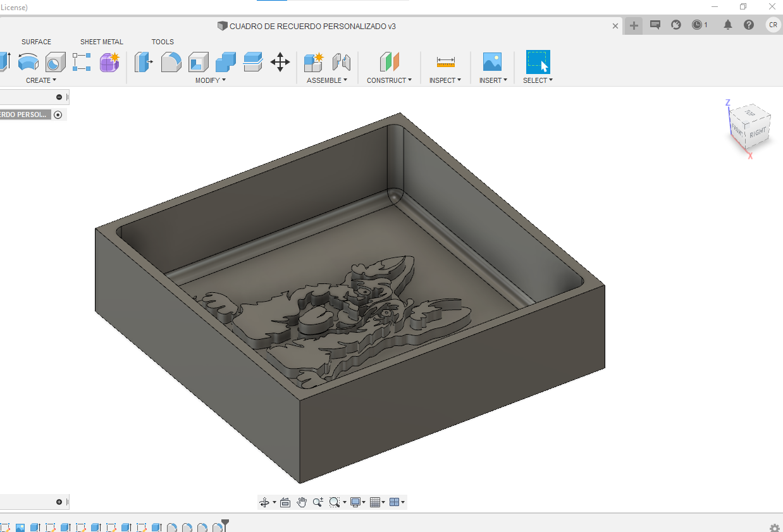The image size is (783, 532).
Task: Click the FRONT face of the ViewCube
Action: (738, 130)
